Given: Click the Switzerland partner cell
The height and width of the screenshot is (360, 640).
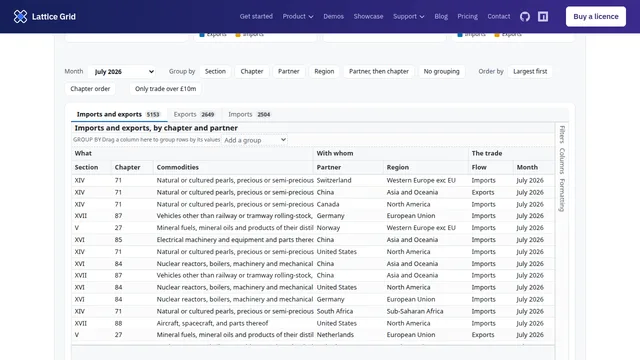Looking at the screenshot, I should (x=348, y=180).
